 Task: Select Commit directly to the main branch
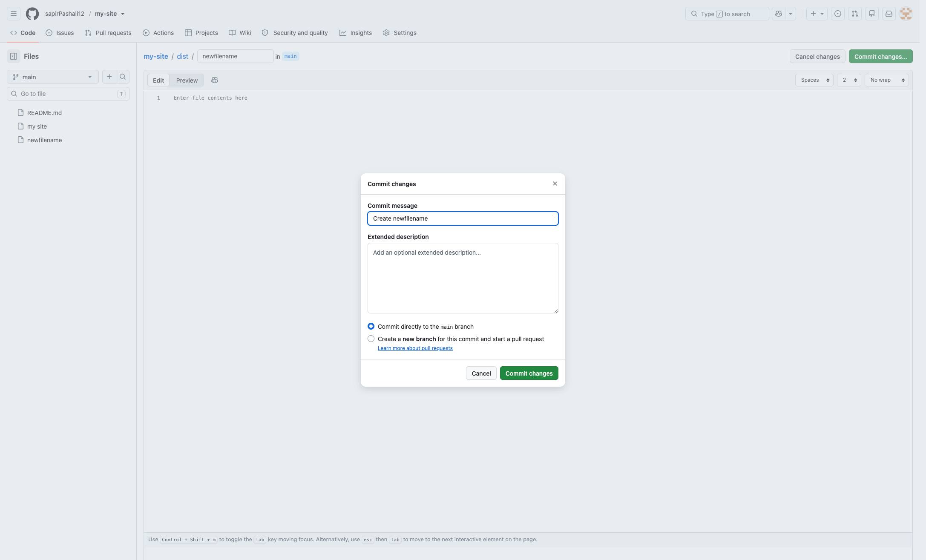coord(371,326)
